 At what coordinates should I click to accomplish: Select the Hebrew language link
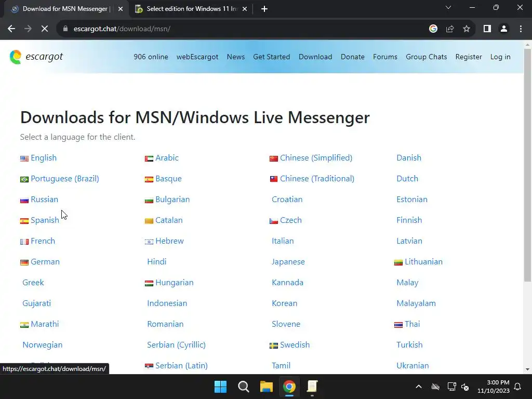coord(169,241)
